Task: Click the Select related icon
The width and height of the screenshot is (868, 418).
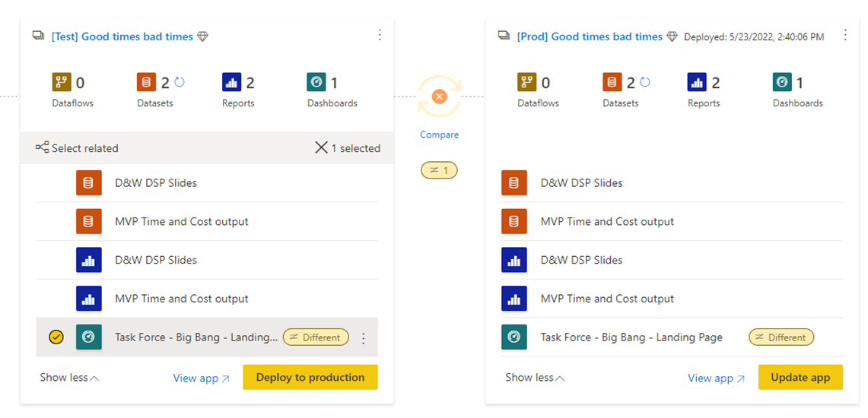Action: pyautogui.click(x=42, y=147)
